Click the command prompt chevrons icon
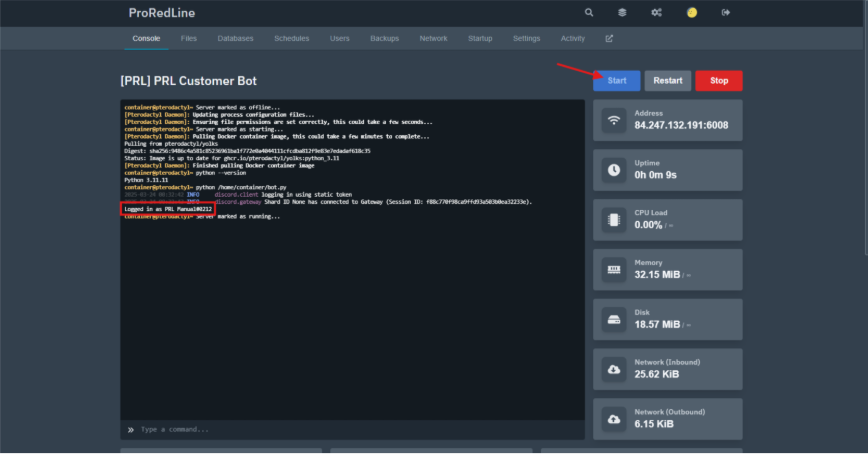Viewport: 868px width, 454px height. 131,430
